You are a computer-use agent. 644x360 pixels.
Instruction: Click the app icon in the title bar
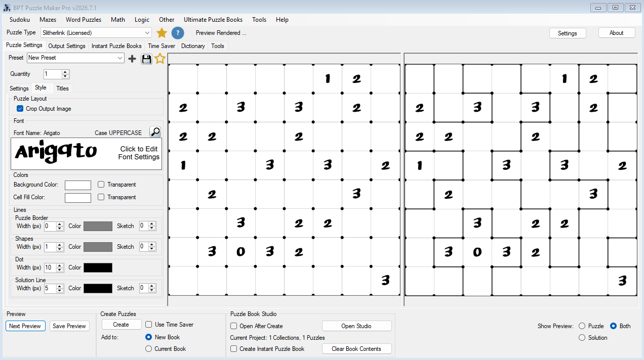click(7, 8)
